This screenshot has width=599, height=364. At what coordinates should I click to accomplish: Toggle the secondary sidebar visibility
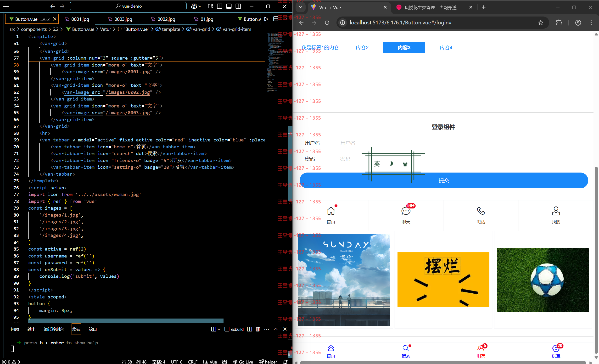point(238,6)
